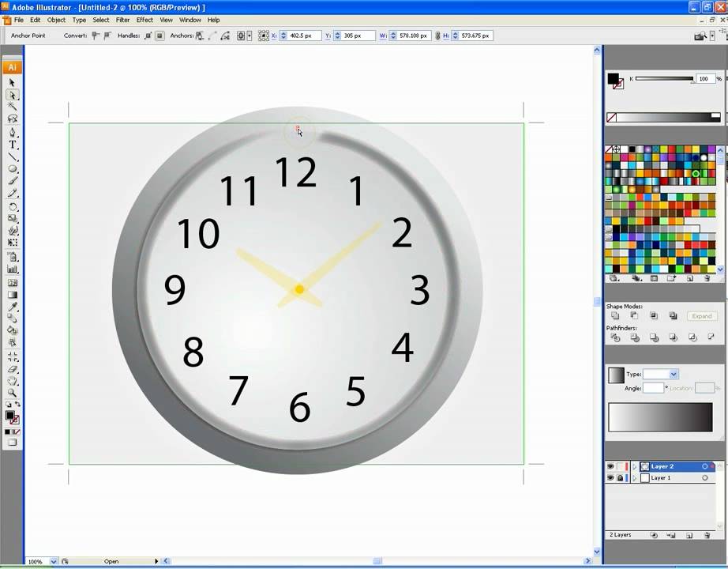Click the gradient Angle input field
The image size is (728, 569).
coord(653,388)
